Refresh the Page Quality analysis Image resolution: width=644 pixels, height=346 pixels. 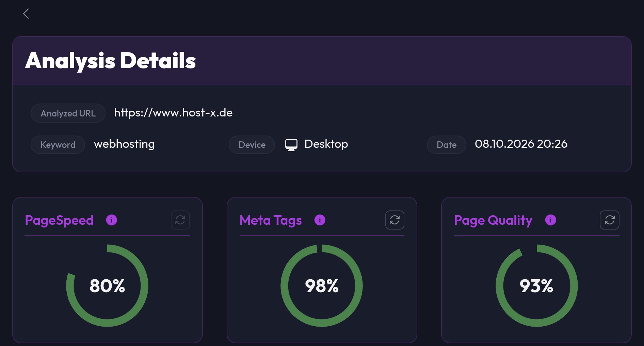pyautogui.click(x=610, y=220)
